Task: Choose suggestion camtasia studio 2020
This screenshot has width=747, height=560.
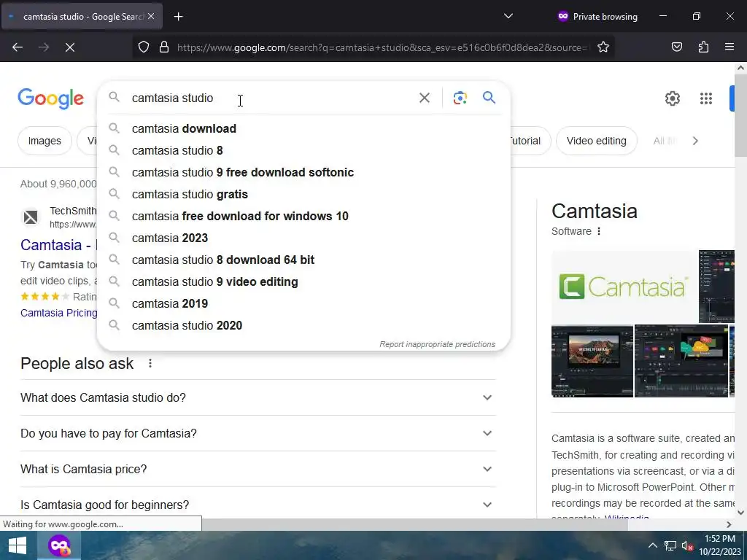Action: pos(303,326)
